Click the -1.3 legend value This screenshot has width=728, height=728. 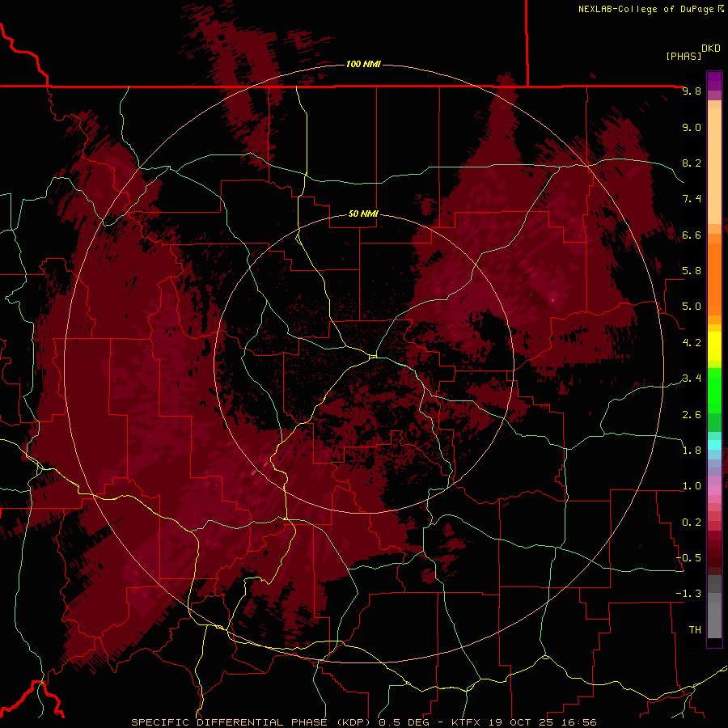(688, 594)
